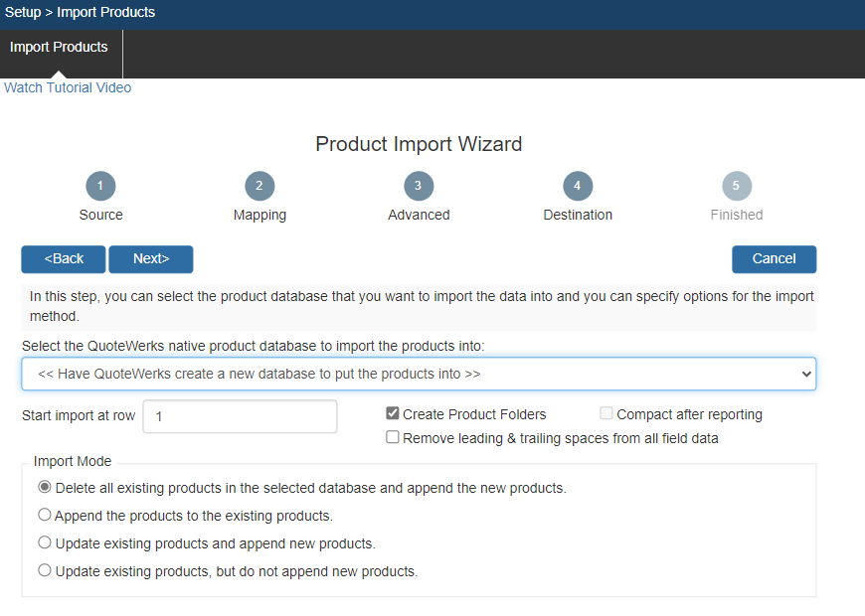Click step 4 Destination circle icon
The image size is (865, 616).
click(578, 186)
